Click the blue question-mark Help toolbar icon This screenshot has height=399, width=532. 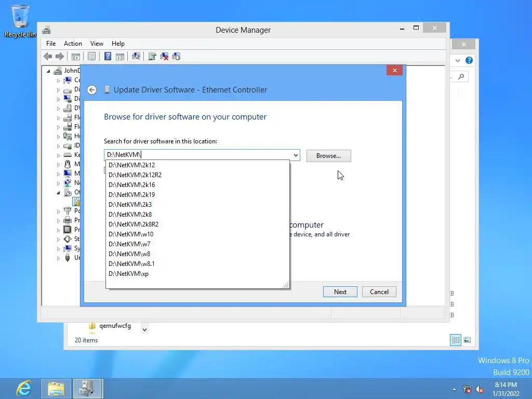pyautogui.click(x=108, y=56)
